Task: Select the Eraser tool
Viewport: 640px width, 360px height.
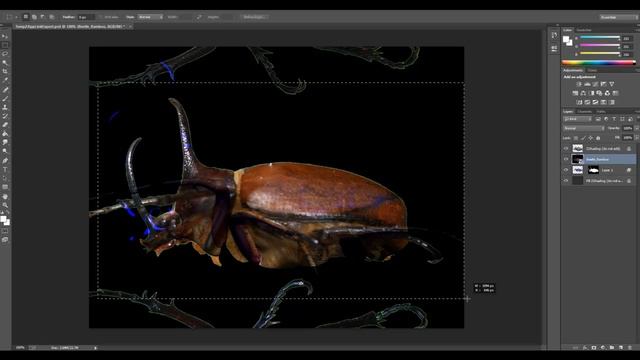Action: (5, 125)
